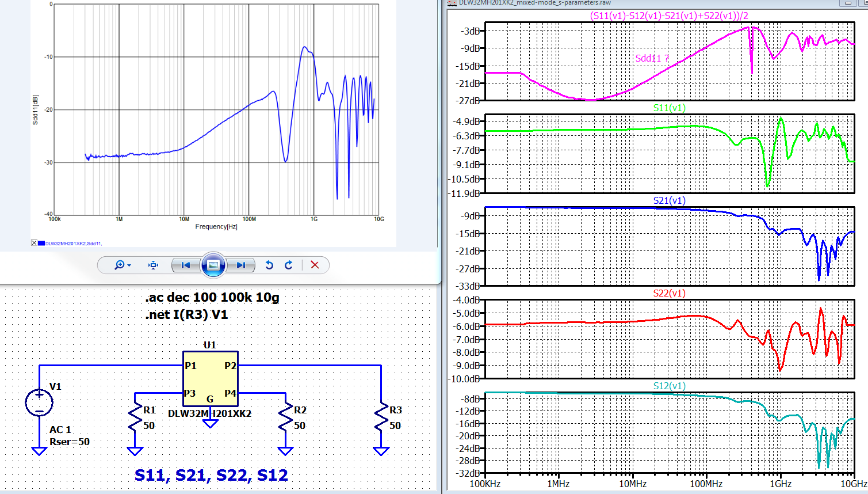Delete the image with red X

point(315,265)
